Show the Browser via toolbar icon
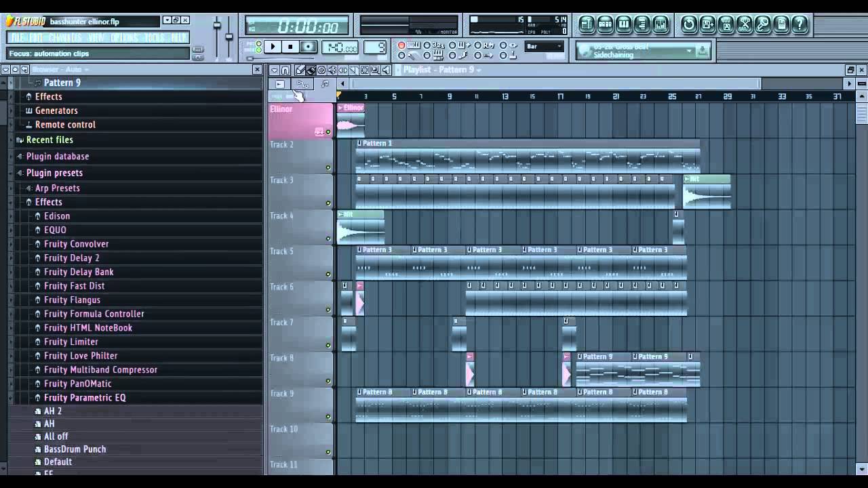The image size is (868, 488). 642,24
